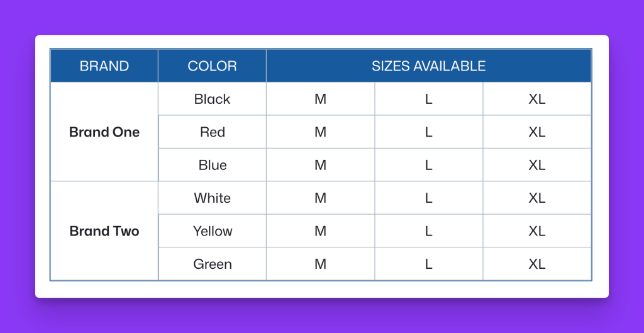Click size L in the Red row
Screen dimensions: 644x333
(429, 132)
